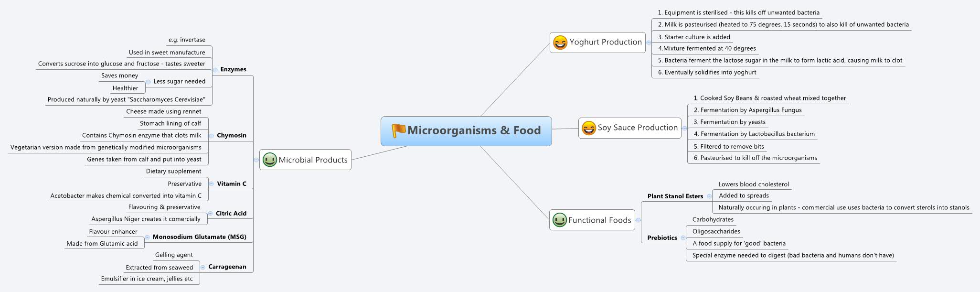Click the green smiley on Functional Foods
This screenshot has height=292, width=980.
[559, 220]
